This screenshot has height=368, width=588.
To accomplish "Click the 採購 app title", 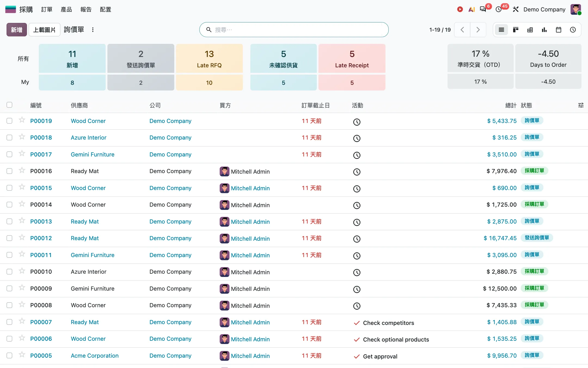I will coord(26,9).
